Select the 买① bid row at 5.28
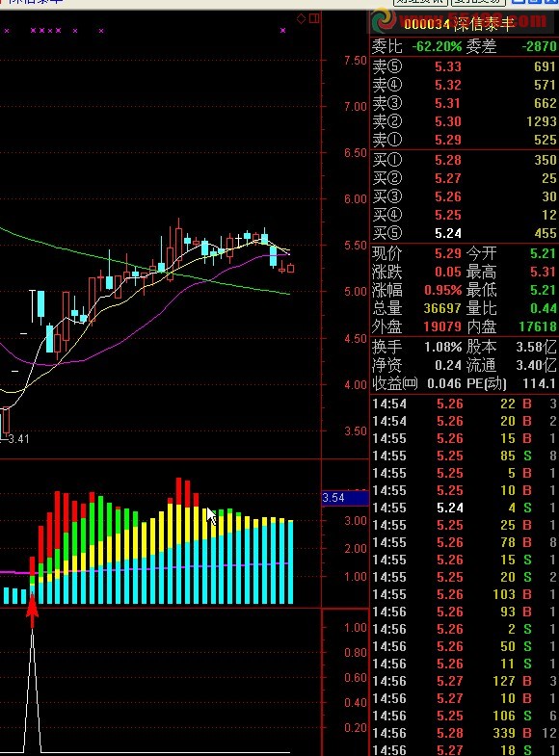This screenshot has height=756, width=559. [x=465, y=160]
